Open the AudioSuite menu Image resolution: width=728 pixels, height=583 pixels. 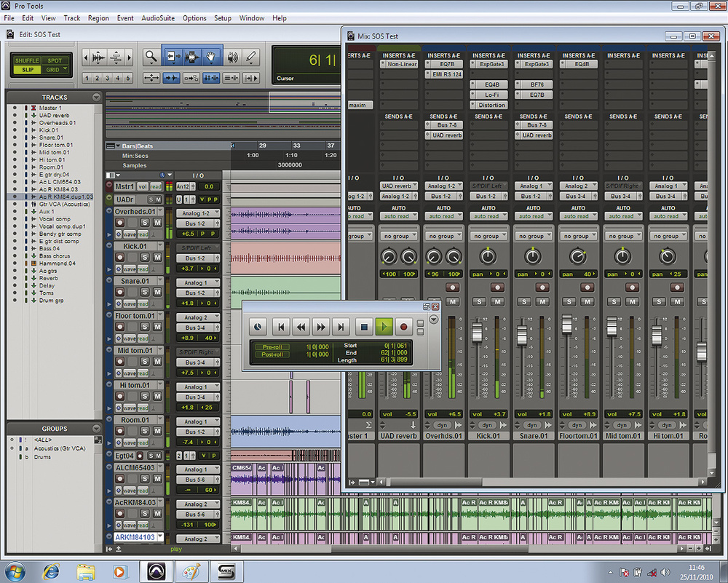157,17
